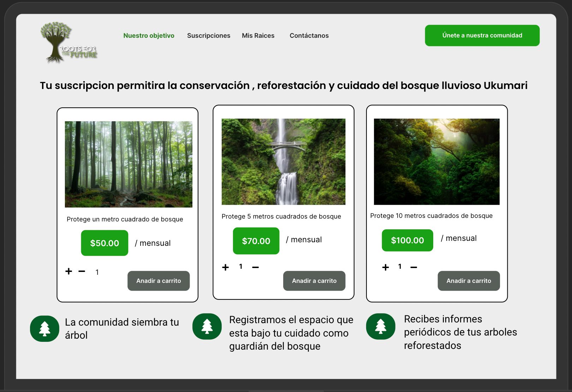
Task: Click text Protege 5 metros cuadrados de bosque
Action: click(281, 216)
